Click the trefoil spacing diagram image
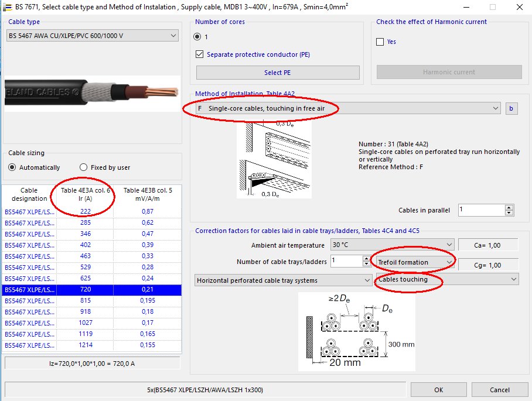The image size is (532, 401). (357, 331)
